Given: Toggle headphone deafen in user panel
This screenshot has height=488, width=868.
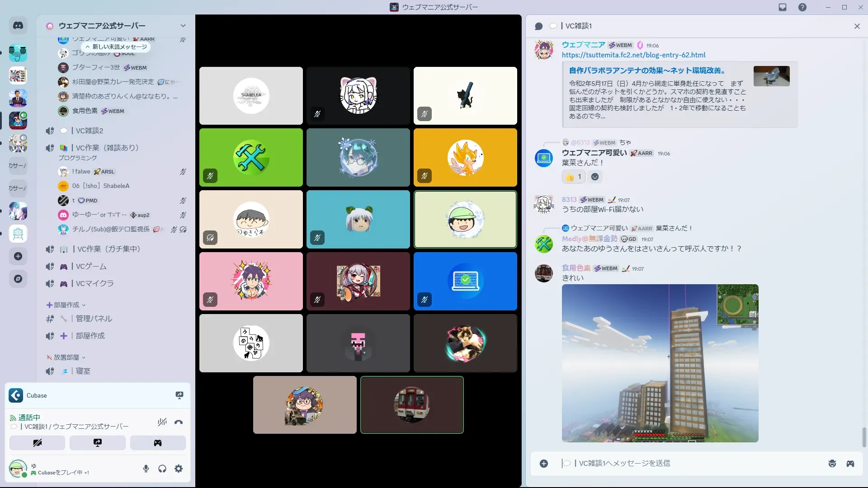Looking at the screenshot, I should [x=162, y=469].
